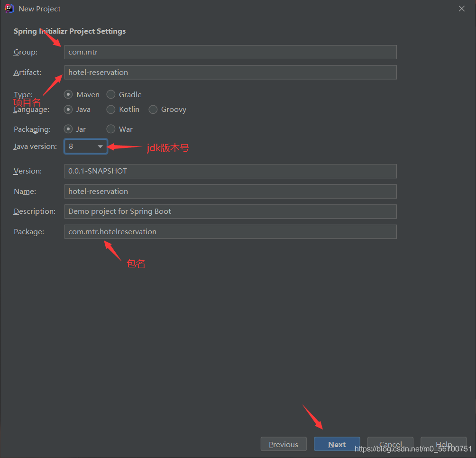The width and height of the screenshot is (476, 458).
Task: Click into the Package field
Action: 230,231
